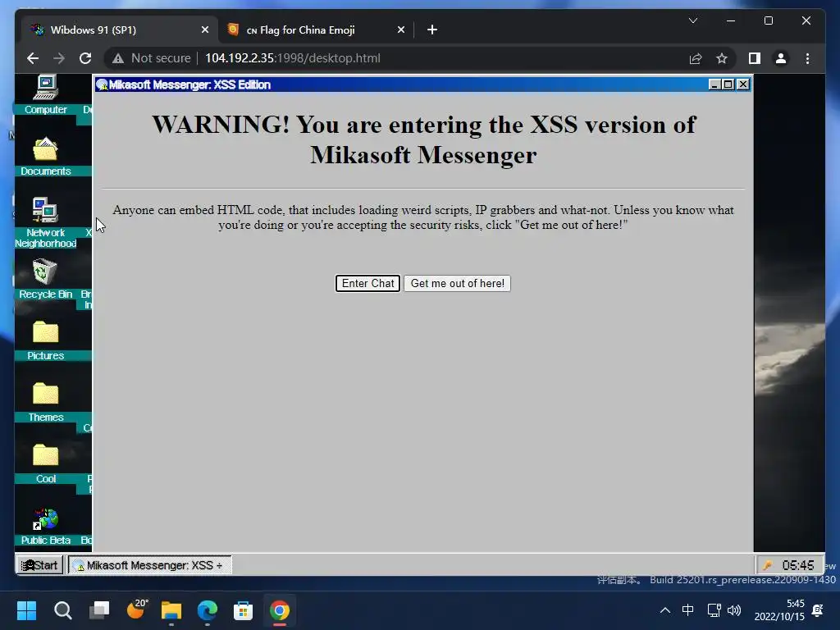The width and height of the screenshot is (840, 630).
Task: Open Windows 11 Start menu
Action: click(x=27, y=610)
